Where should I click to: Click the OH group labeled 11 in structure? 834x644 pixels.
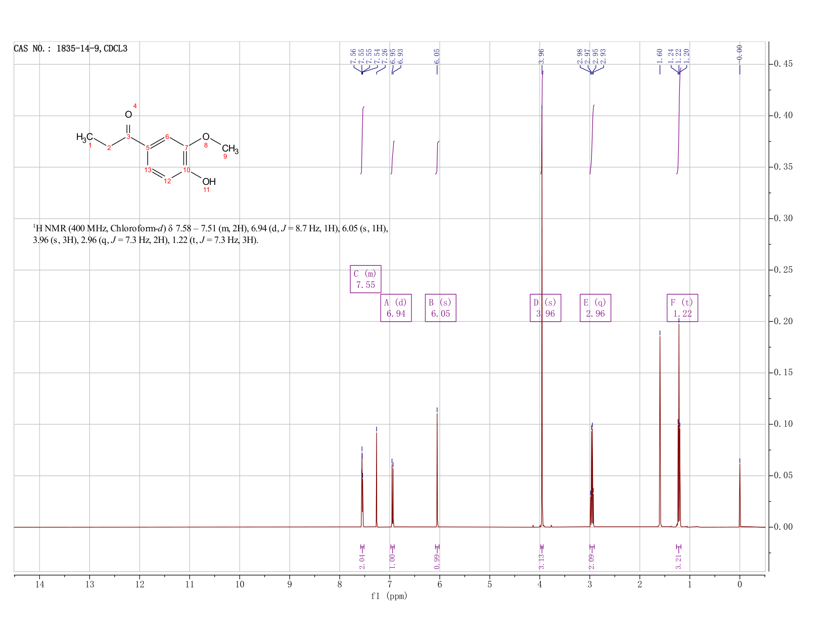[x=209, y=182]
